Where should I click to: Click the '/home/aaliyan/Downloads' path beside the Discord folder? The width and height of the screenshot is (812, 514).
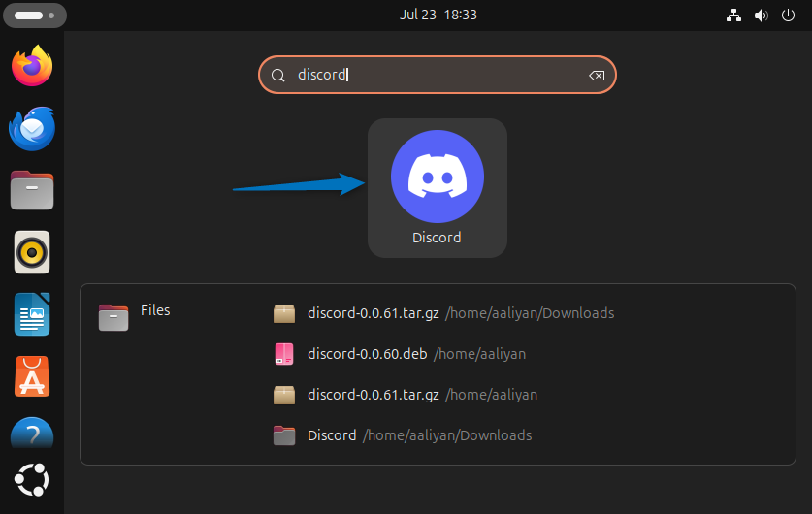coord(447,435)
